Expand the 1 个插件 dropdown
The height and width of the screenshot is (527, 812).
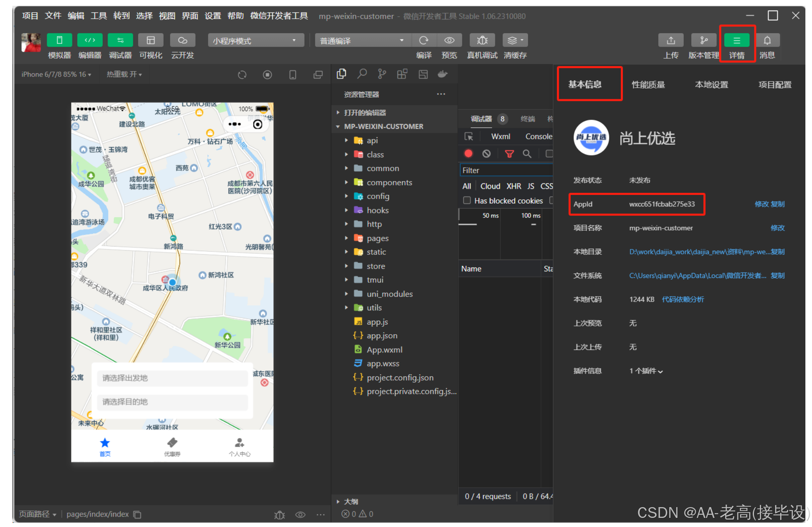coord(646,371)
